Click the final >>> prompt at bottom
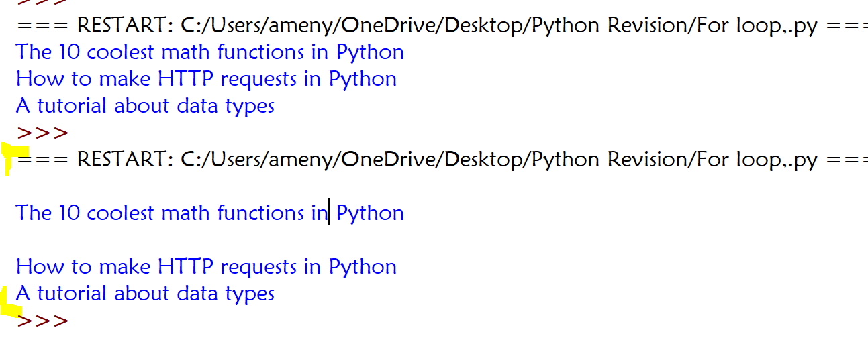Screen dimensions: 868x344 coord(42,321)
